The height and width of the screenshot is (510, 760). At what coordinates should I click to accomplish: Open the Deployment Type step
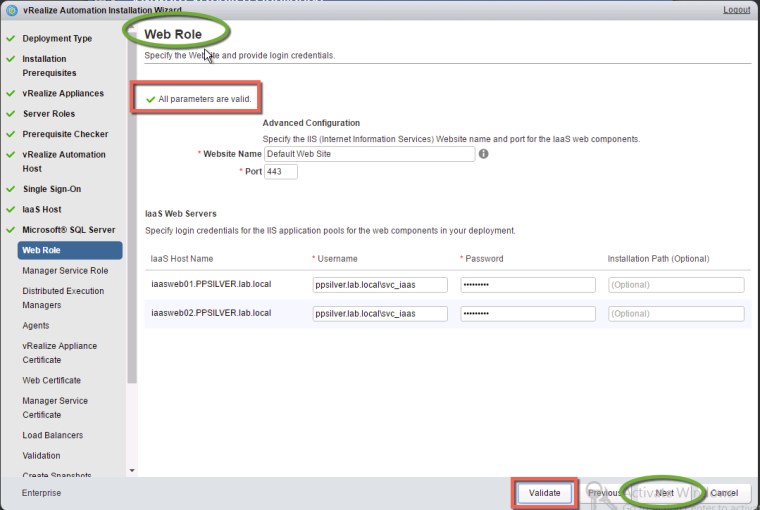coord(57,38)
